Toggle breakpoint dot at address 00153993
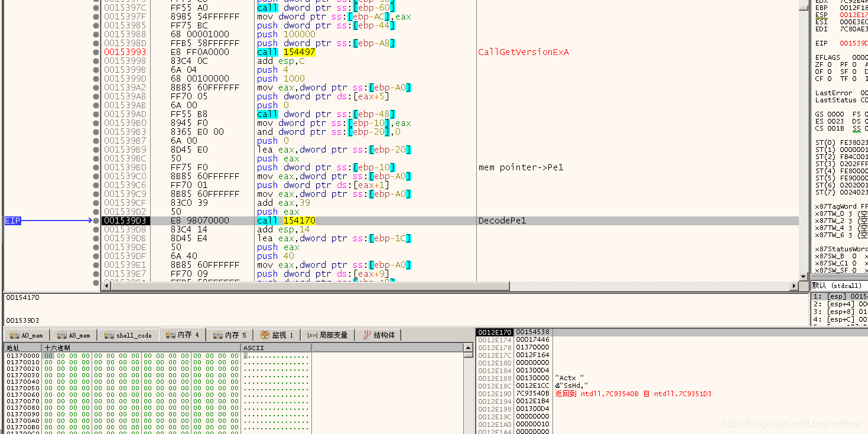The image size is (868, 434). 96,52
